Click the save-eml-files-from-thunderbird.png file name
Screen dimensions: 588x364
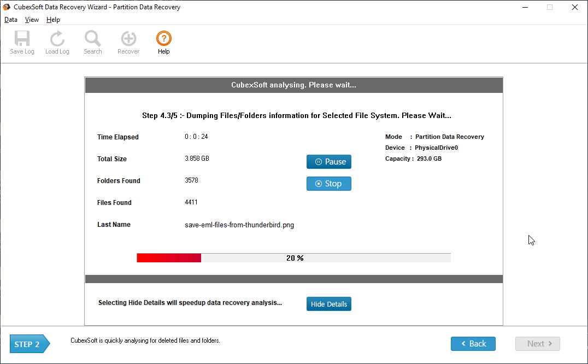coord(239,225)
